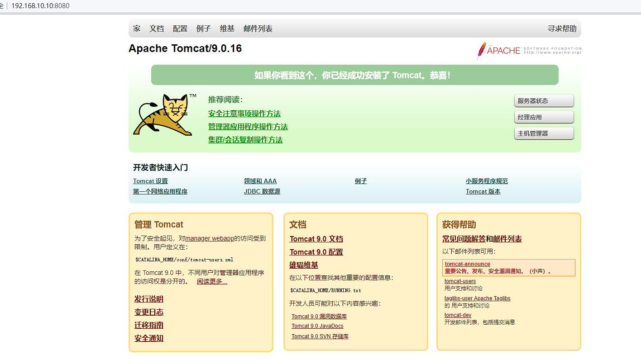The height and width of the screenshot is (364, 641).
Task: Click the 第一个网络应用程序 link
Action: [160, 191]
